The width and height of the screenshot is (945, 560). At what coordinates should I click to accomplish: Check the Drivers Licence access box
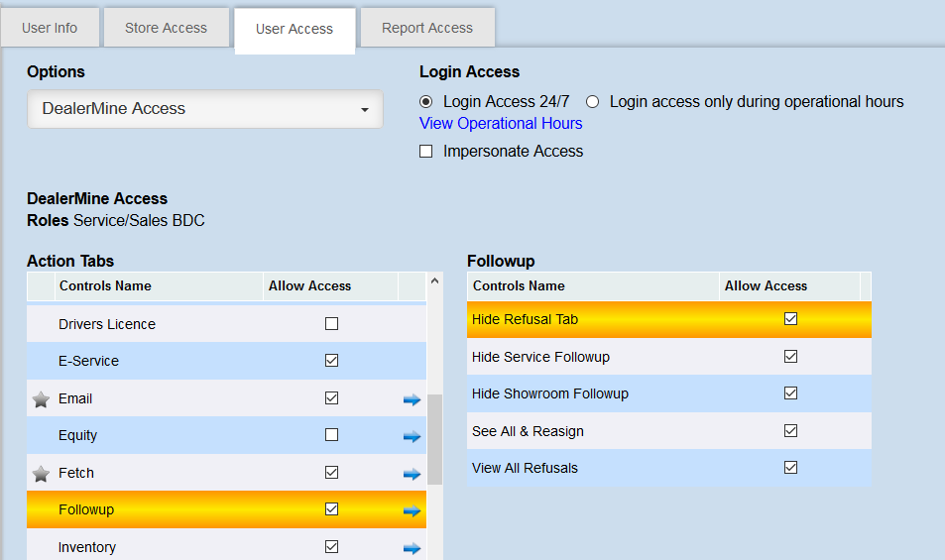tap(332, 324)
